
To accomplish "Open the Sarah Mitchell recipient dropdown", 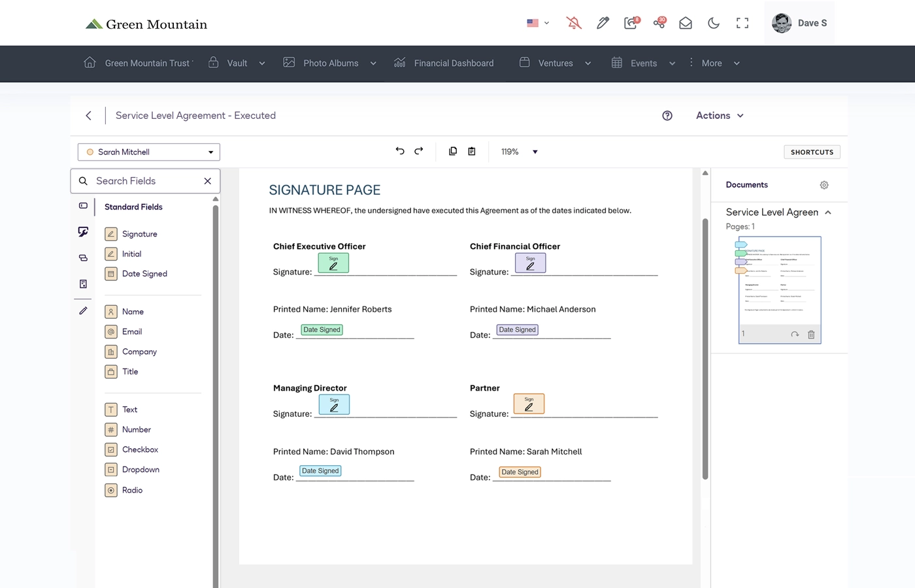I will [x=149, y=152].
